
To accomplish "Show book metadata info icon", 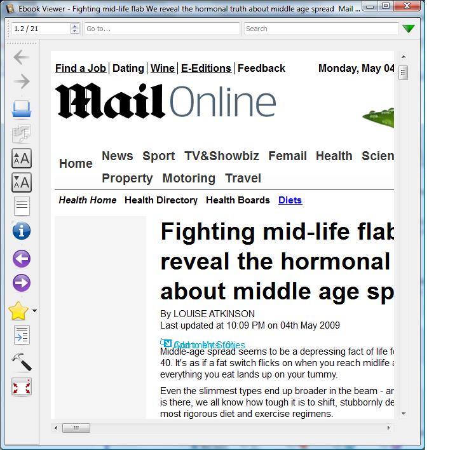I will 21,231.
